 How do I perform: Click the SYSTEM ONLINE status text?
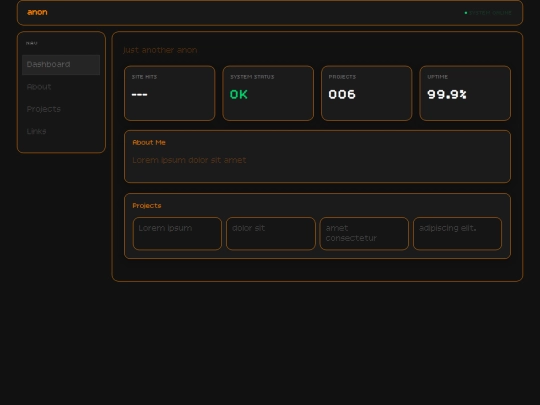(x=490, y=13)
